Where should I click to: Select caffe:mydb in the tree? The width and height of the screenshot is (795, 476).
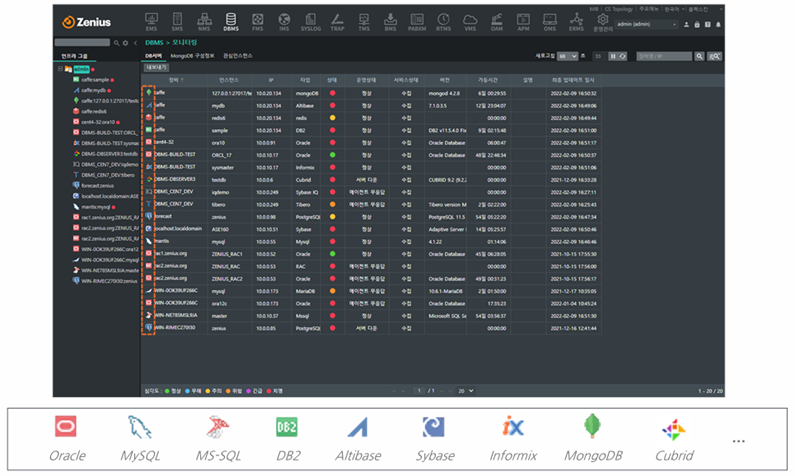click(x=93, y=90)
